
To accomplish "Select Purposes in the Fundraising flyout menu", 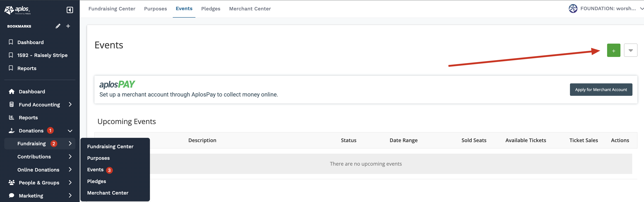I will (x=98, y=158).
